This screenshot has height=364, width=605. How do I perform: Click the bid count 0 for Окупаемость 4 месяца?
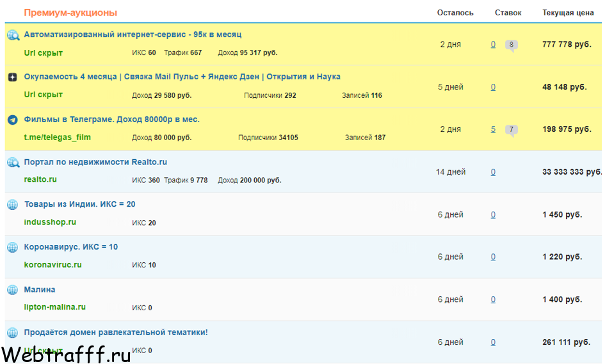click(x=493, y=87)
